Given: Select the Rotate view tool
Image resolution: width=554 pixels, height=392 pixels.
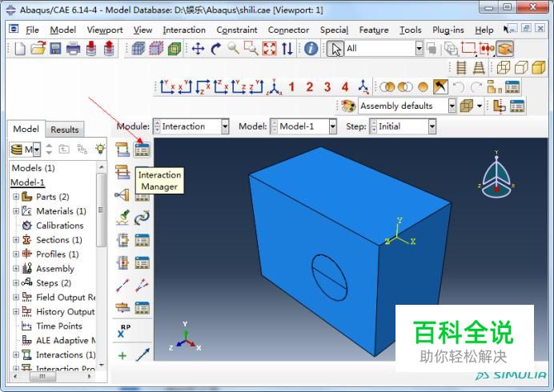Looking at the screenshot, I should pyautogui.click(x=216, y=48).
